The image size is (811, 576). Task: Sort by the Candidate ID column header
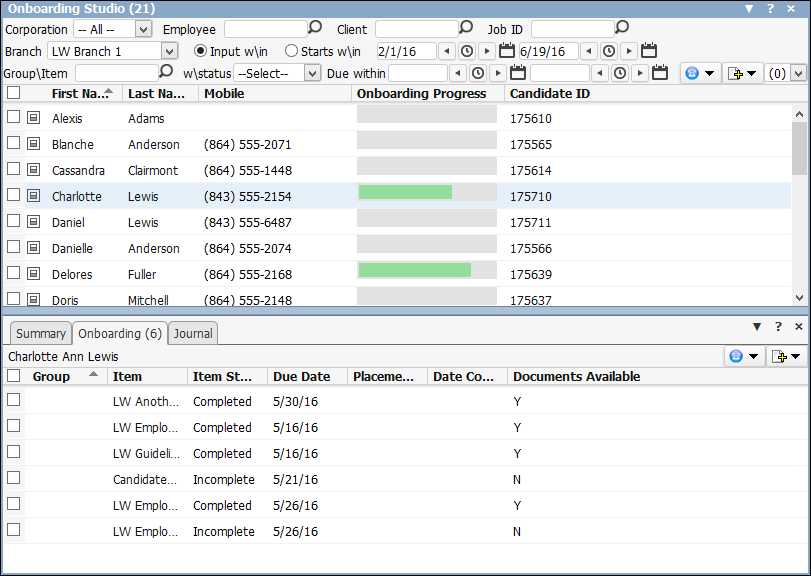[x=550, y=94]
